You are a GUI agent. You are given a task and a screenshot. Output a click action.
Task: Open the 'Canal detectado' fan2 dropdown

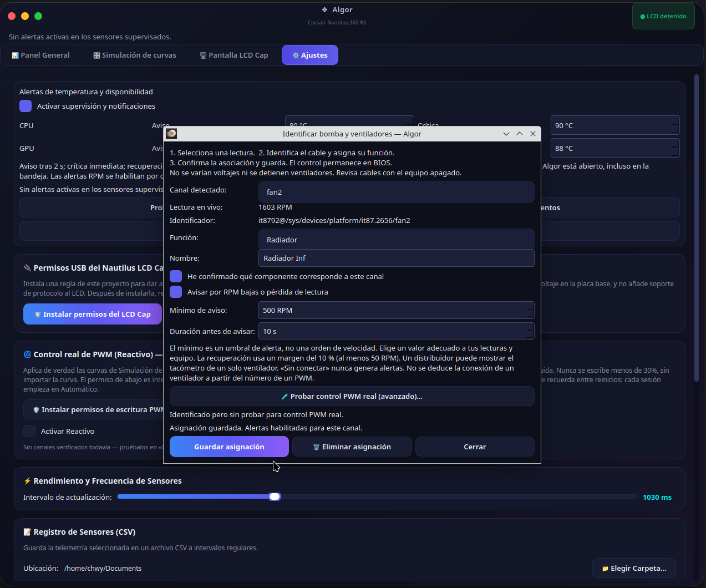click(x=397, y=192)
